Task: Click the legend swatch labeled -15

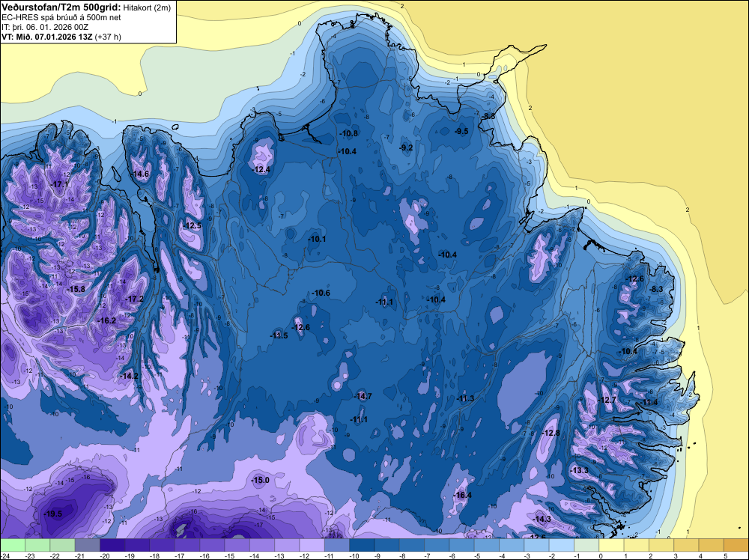Action: [x=237, y=546]
